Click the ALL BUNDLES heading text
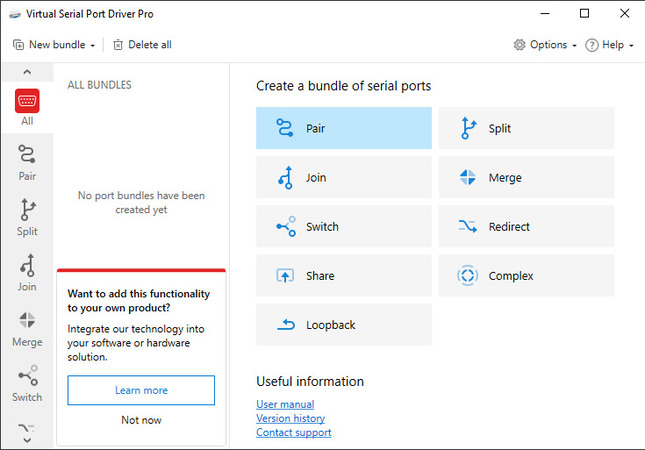The width and height of the screenshot is (645, 450). tap(100, 85)
